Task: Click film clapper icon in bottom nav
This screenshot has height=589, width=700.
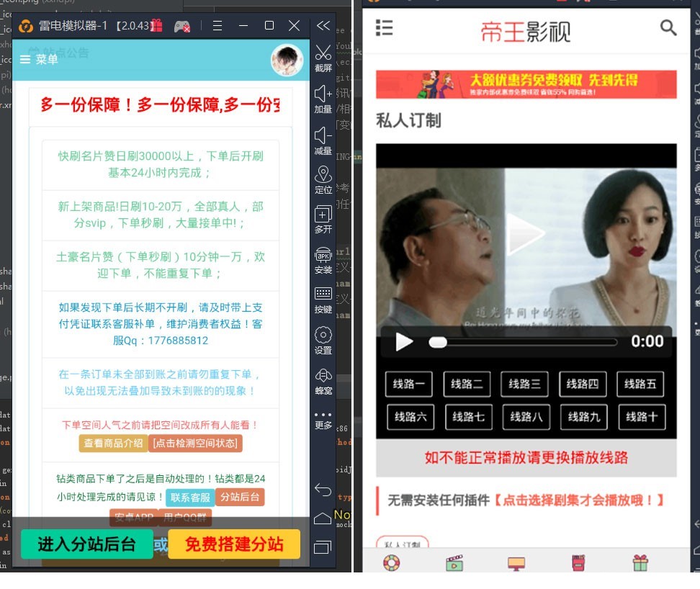Action: click(454, 563)
